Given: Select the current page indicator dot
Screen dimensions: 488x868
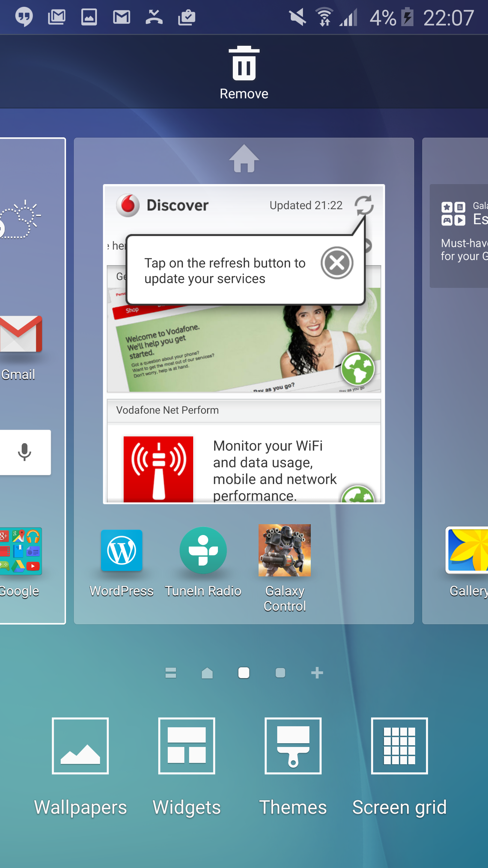Looking at the screenshot, I should 244,673.
